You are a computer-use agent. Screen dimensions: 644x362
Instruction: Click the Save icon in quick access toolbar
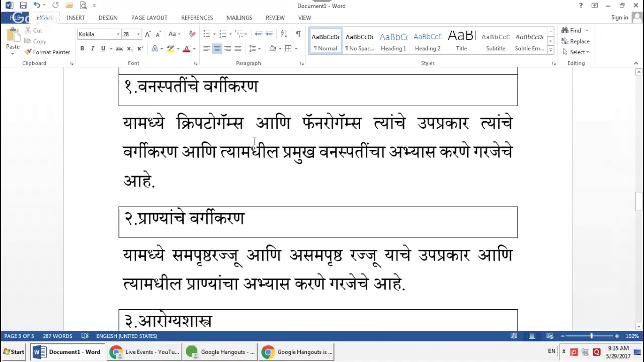click(x=23, y=6)
